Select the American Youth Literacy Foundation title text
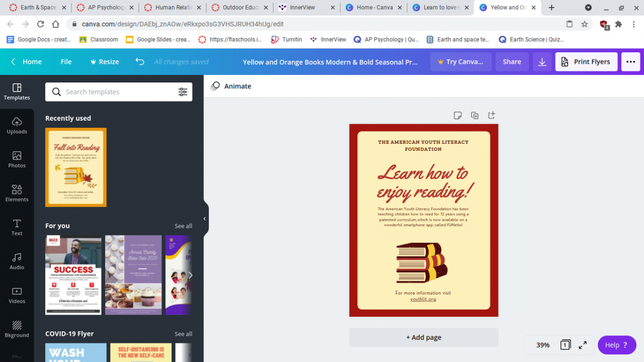Image resolution: width=644 pixels, height=362 pixels. point(423,145)
